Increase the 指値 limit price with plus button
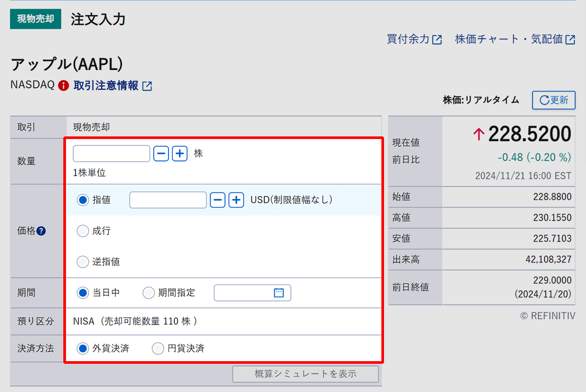Viewport: 586px width, 392px height. [x=236, y=200]
